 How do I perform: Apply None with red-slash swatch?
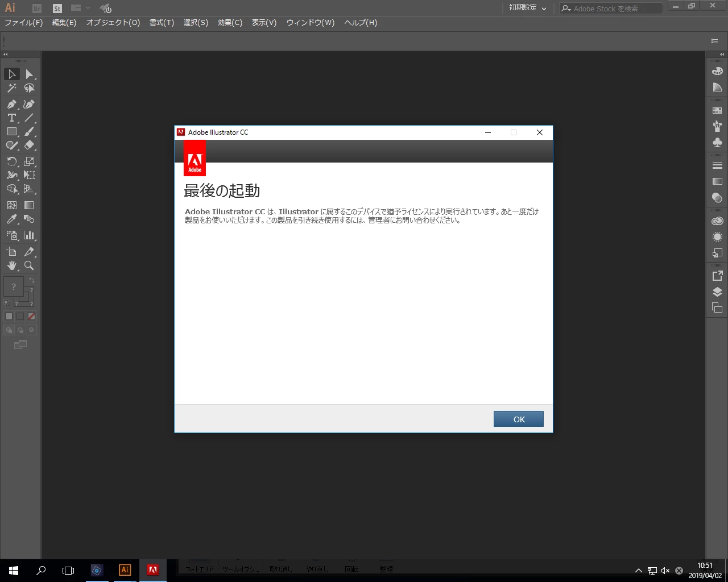(32, 317)
